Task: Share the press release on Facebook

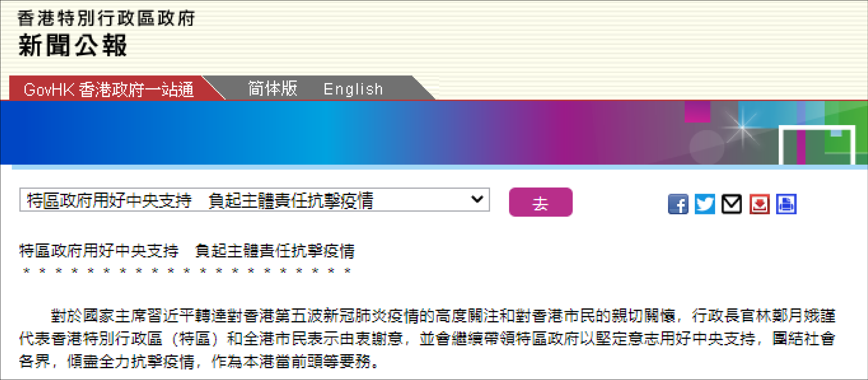Action: tap(678, 204)
